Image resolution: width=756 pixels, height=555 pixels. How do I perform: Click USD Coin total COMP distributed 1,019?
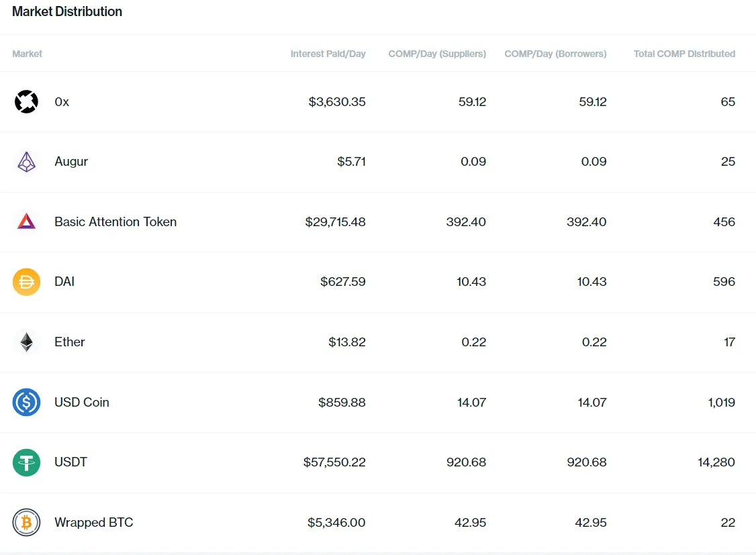(x=722, y=402)
